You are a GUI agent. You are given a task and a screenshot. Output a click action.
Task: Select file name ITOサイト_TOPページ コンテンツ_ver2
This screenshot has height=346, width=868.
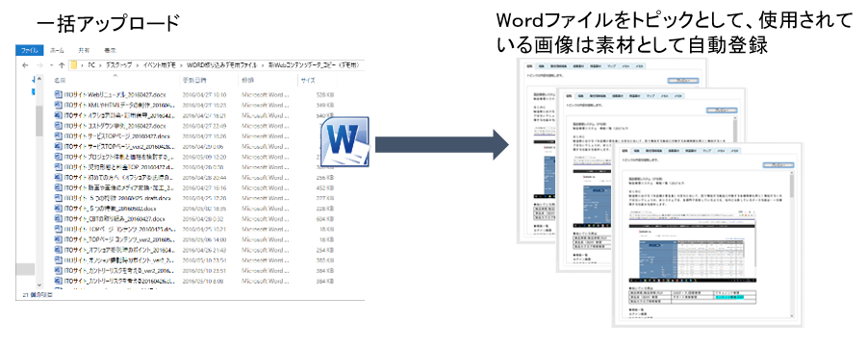pyautogui.click(x=119, y=239)
